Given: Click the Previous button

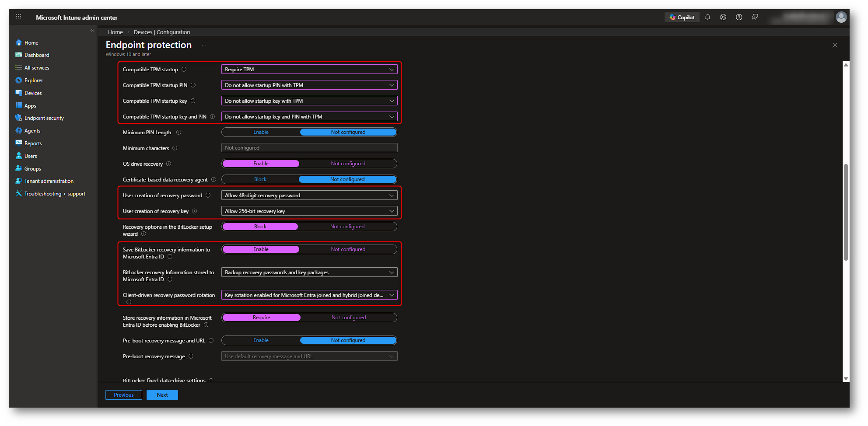Looking at the screenshot, I should click(x=124, y=395).
